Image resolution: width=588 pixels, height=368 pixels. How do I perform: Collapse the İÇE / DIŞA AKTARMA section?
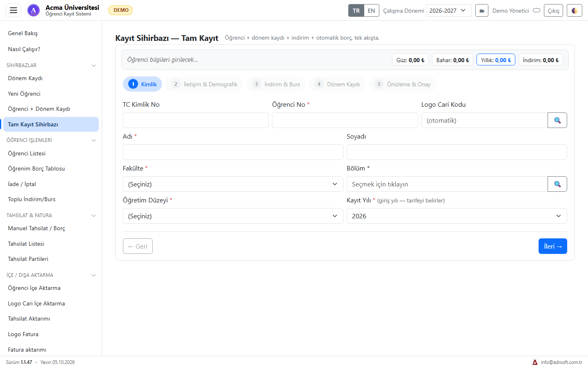coord(51,275)
